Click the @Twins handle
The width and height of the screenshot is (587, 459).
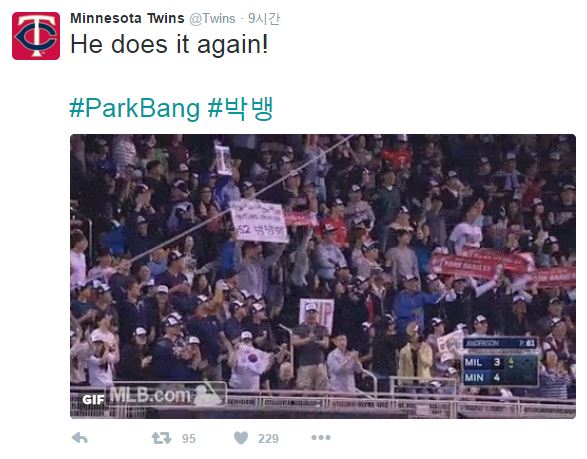[213, 18]
